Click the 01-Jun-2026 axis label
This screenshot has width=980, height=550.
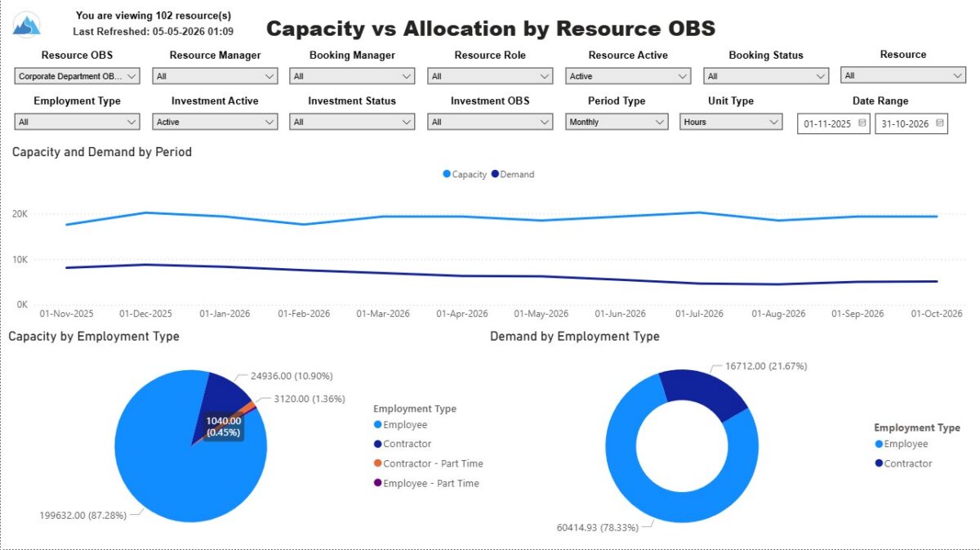pyautogui.click(x=620, y=314)
